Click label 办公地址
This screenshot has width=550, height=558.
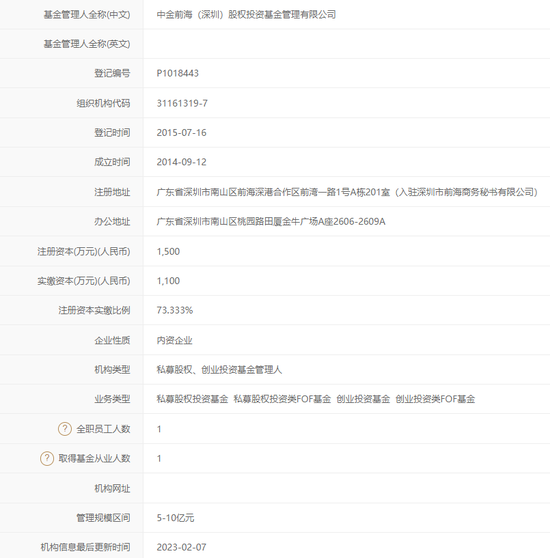click(x=112, y=222)
